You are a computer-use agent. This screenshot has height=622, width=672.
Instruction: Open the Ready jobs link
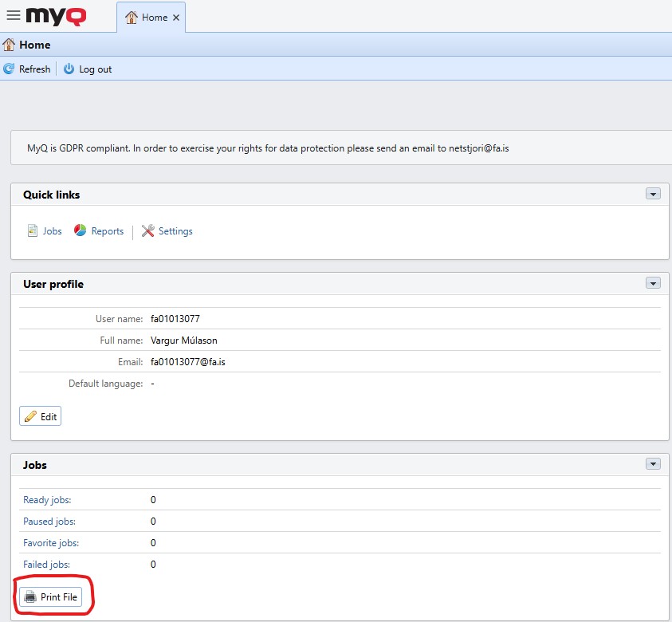click(47, 500)
